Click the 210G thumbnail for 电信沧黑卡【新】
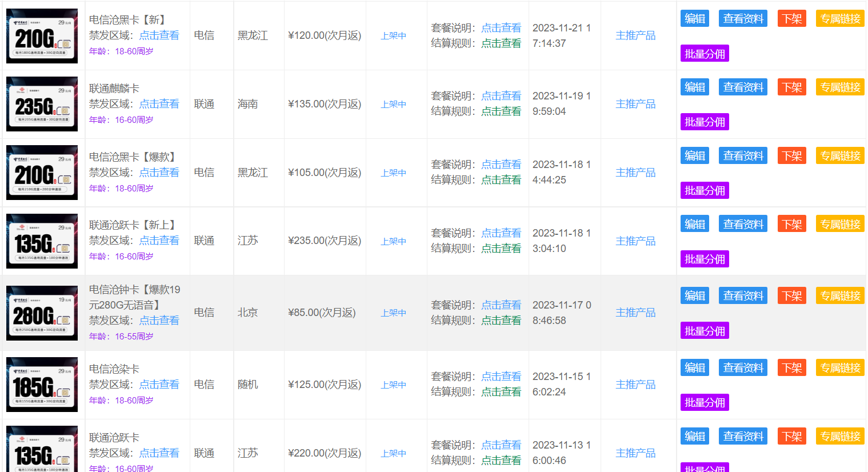This screenshot has width=868, height=472. coord(42,36)
